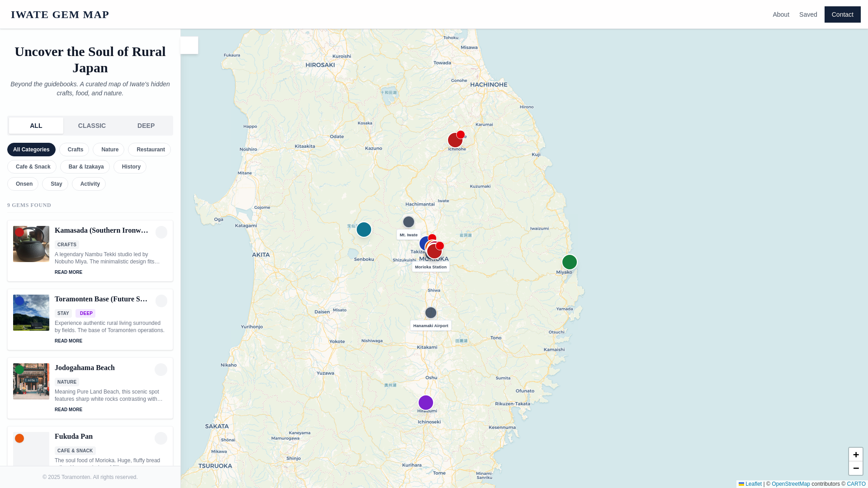Click the green map marker at Miyako
Screen dimensions: 868x488
point(569,262)
